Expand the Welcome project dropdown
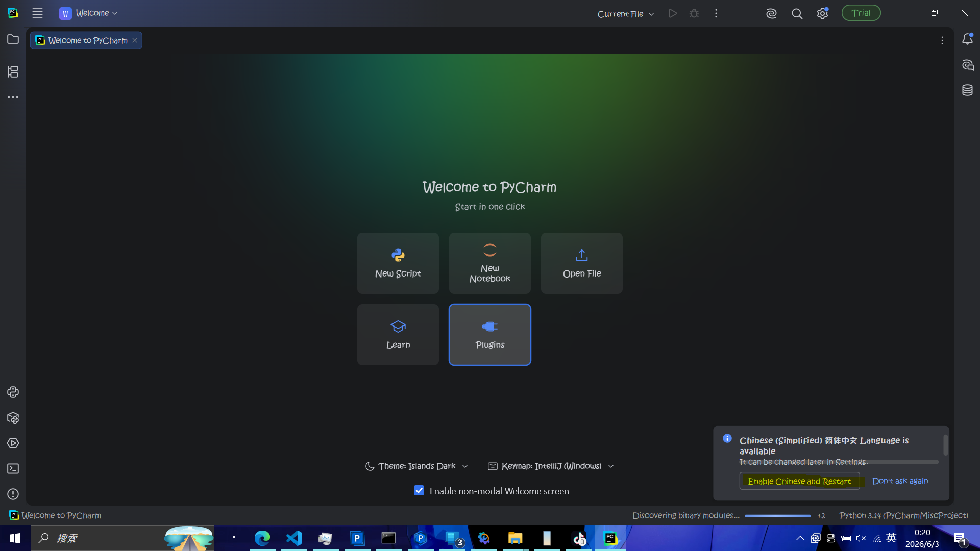 (89, 13)
